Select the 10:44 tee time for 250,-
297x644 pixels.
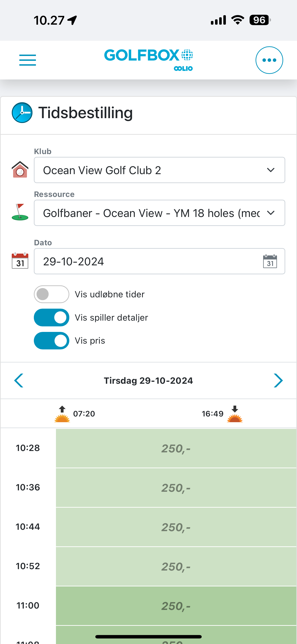coord(176,527)
